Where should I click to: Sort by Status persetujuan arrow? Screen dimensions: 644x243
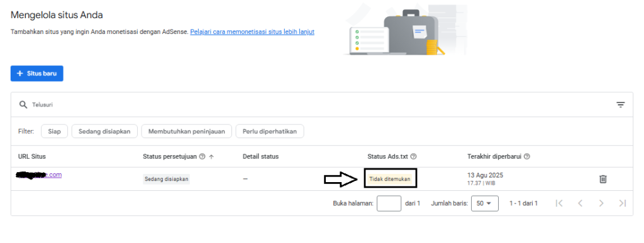(x=211, y=156)
